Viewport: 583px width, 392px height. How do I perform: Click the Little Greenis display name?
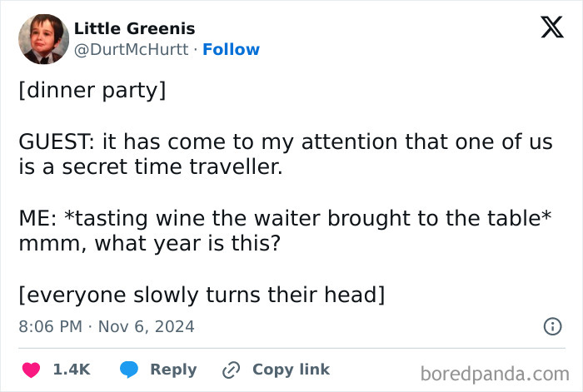coord(134,28)
